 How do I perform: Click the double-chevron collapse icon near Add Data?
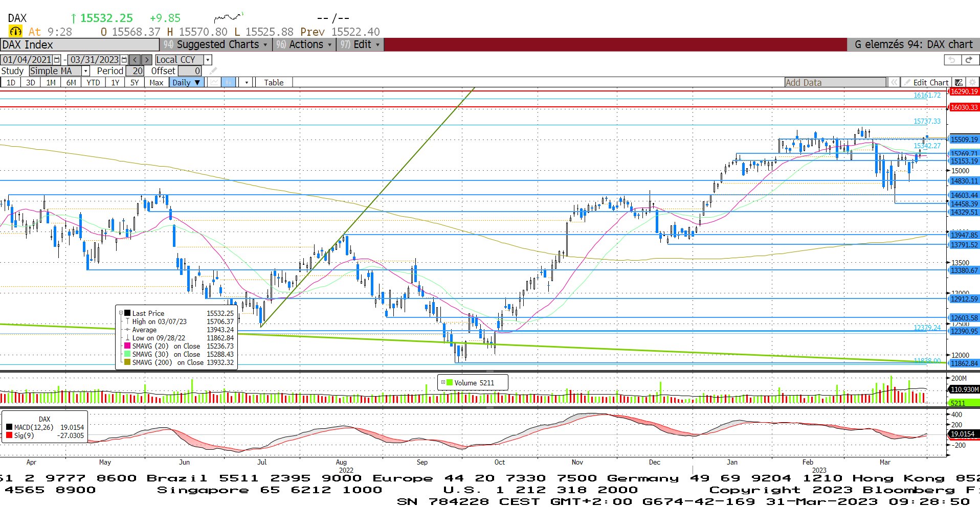point(894,82)
